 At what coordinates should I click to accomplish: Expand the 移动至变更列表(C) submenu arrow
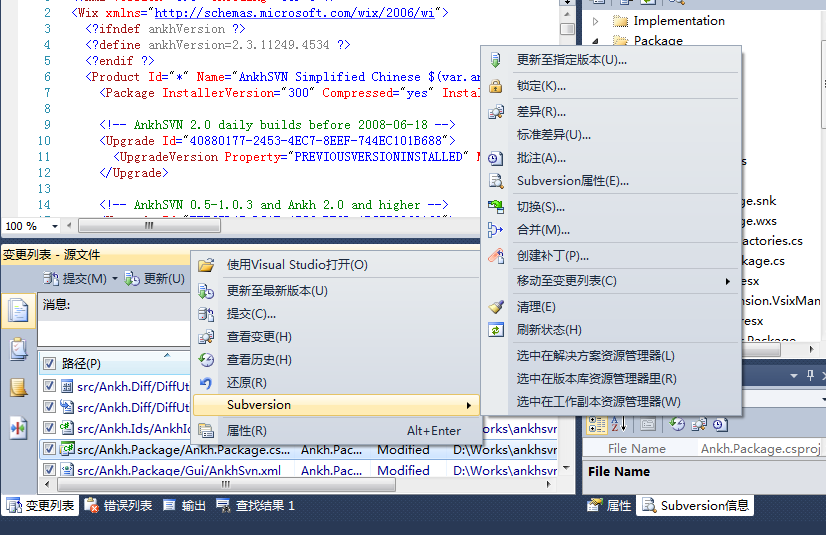(727, 281)
